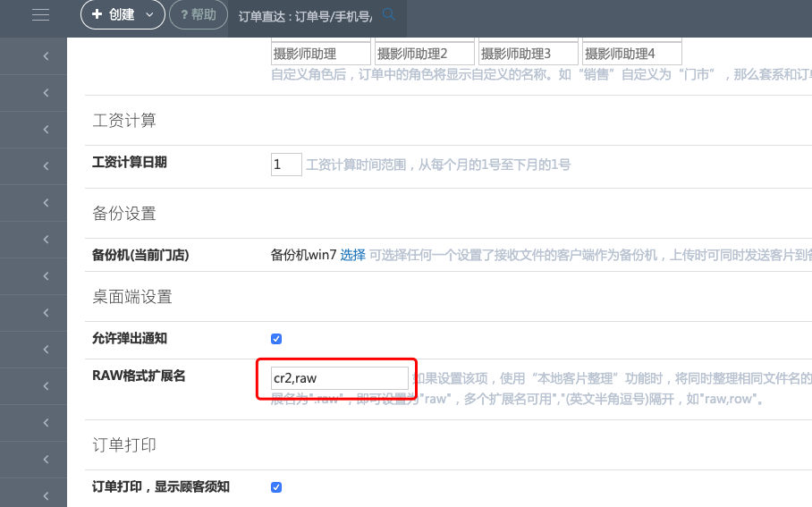The height and width of the screenshot is (507, 812).
Task: Uncheck 订单打印，显示顾客须知 checkbox
Action: (276, 487)
